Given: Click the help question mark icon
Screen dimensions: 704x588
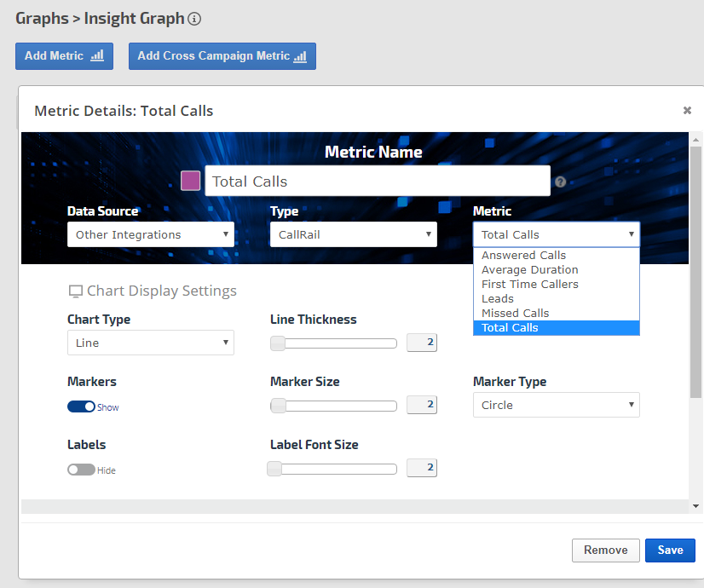Looking at the screenshot, I should tap(560, 182).
